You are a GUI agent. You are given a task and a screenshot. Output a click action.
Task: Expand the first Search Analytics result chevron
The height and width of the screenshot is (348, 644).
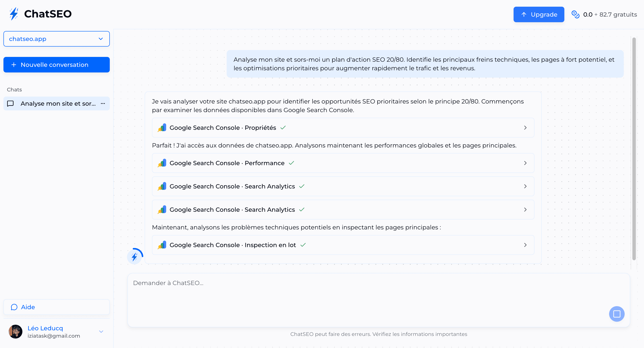pyautogui.click(x=525, y=186)
